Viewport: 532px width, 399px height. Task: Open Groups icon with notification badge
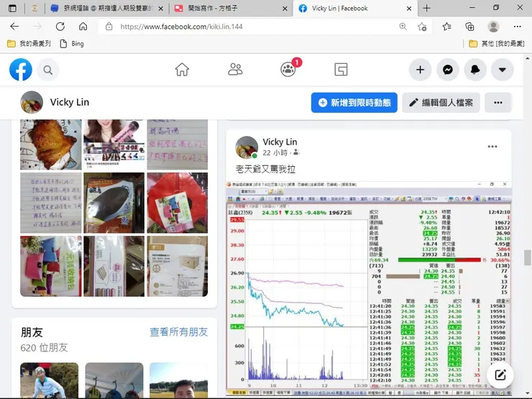[288, 69]
